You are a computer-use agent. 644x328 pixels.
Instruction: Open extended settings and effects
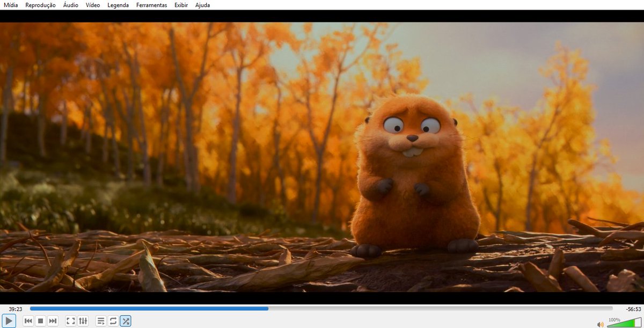pyautogui.click(x=83, y=321)
